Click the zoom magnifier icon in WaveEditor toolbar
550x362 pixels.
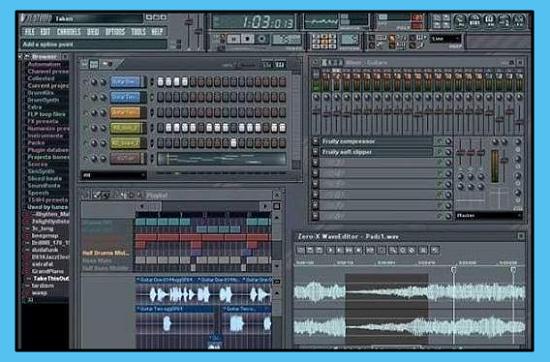click(x=394, y=250)
